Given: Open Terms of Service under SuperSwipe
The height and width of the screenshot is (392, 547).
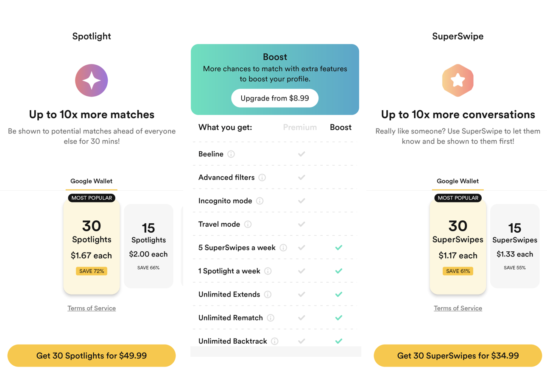Looking at the screenshot, I should pos(458,308).
